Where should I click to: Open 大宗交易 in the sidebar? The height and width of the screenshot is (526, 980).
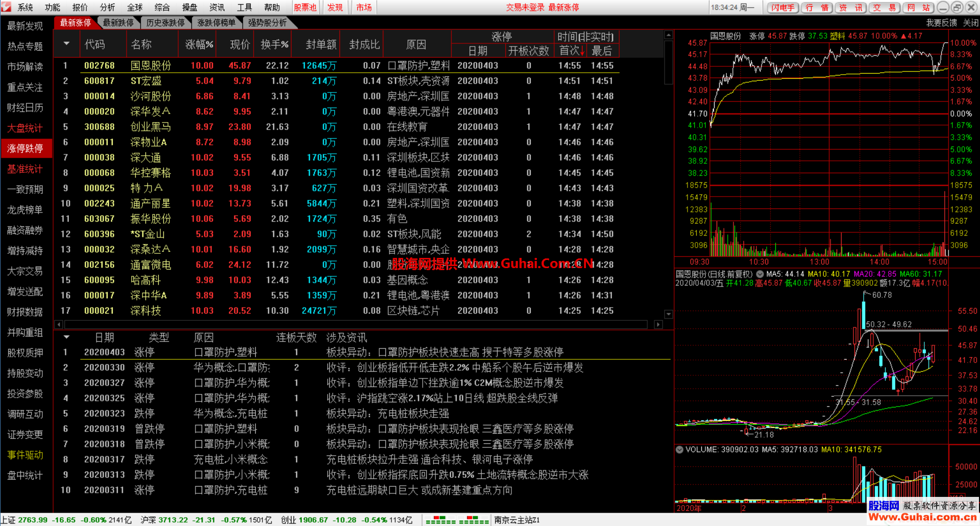[x=25, y=271]
